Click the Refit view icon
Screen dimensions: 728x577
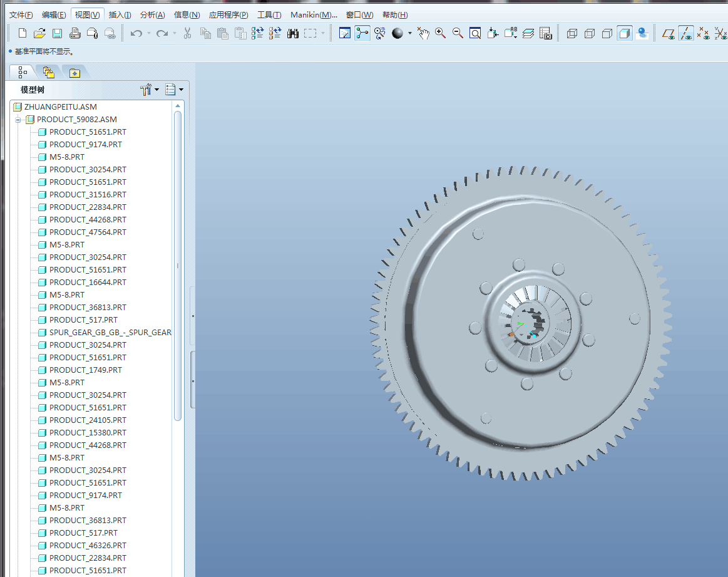pos(475,33)
